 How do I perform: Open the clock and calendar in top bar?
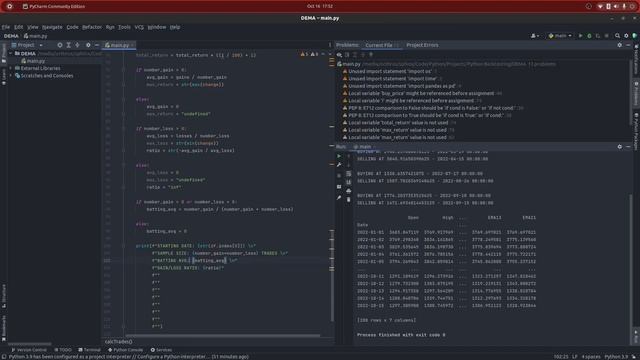coord(320,6)
